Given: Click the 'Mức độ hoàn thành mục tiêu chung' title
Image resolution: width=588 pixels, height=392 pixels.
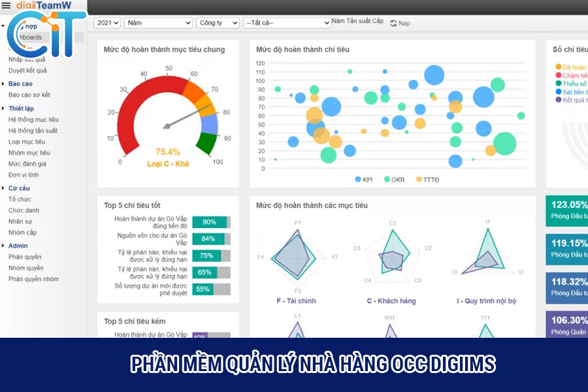Looking at the screenshot, I should pyautogui.click(x=164, y=50).
